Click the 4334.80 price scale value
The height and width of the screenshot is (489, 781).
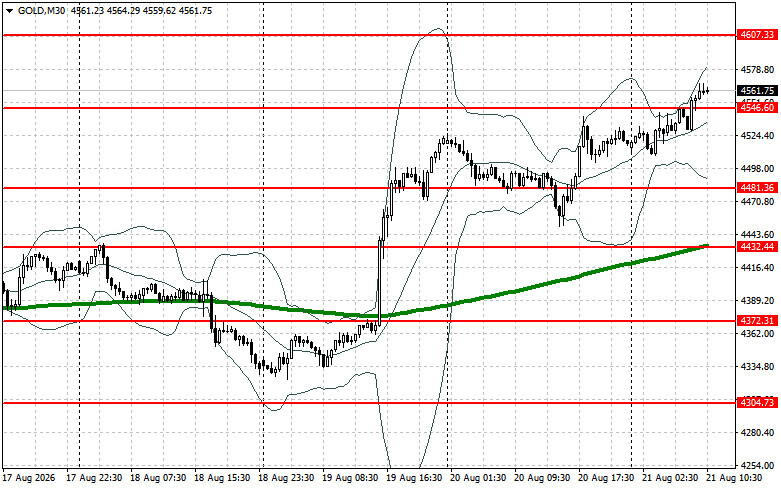tap(757, 367)
